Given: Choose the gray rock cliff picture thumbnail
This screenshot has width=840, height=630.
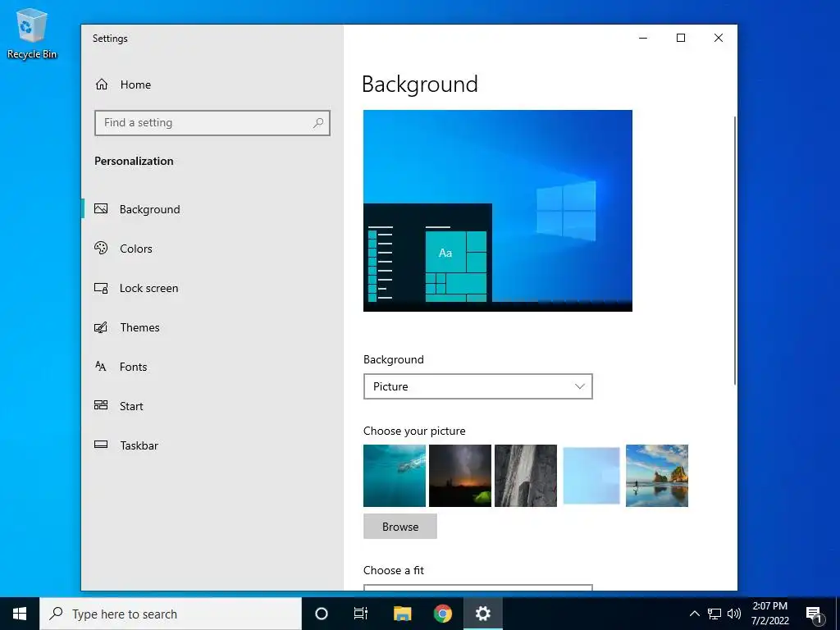Looking at the screenshot, I should click(x=526, y=476).
